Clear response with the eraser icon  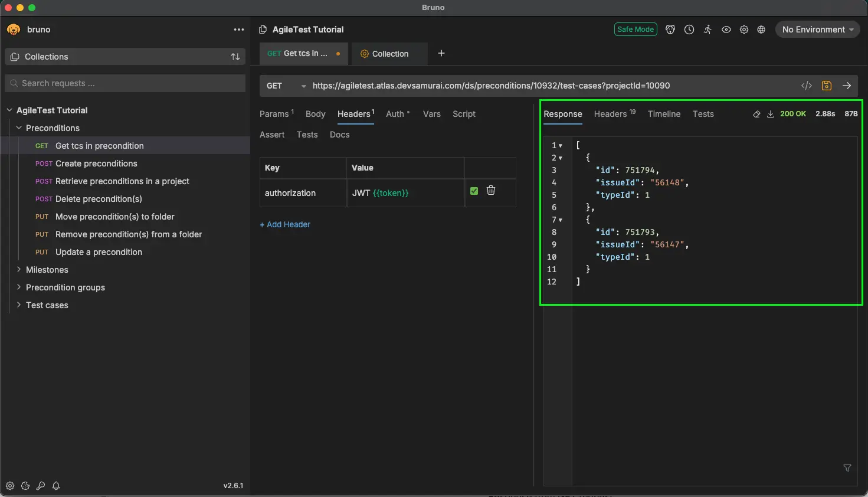point(756,114)
